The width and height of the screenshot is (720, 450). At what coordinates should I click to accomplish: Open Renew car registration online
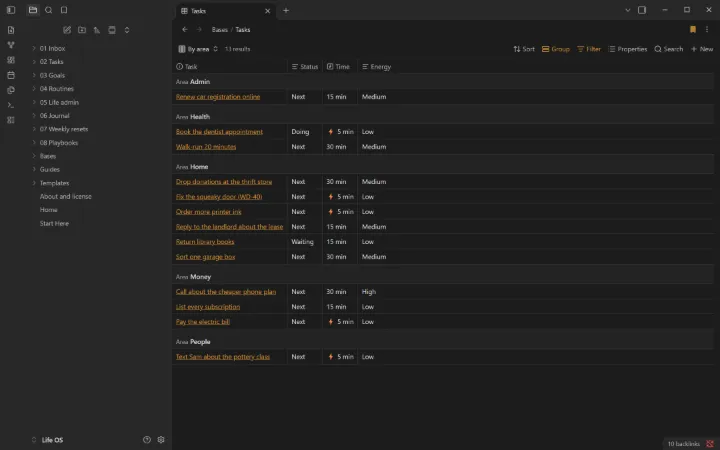(x=218, y=97)
